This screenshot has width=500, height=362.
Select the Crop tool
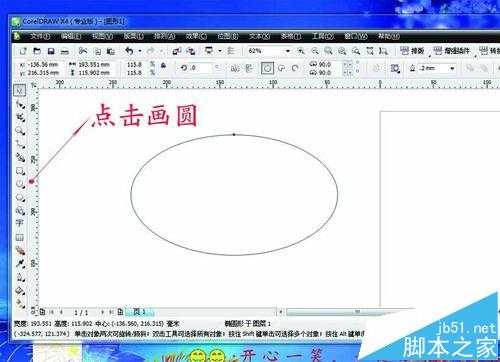coord(20,117)
